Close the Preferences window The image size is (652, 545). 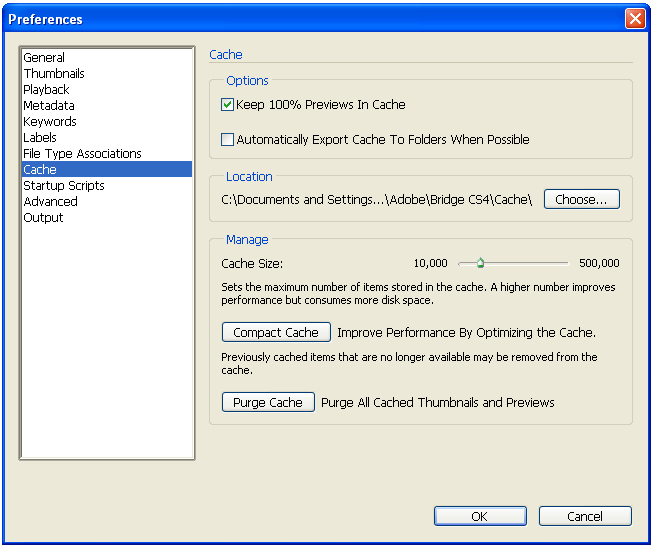[634, 19]
